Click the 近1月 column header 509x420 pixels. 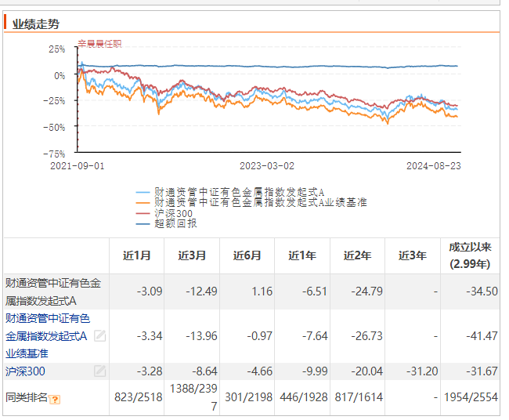[137, 255]
